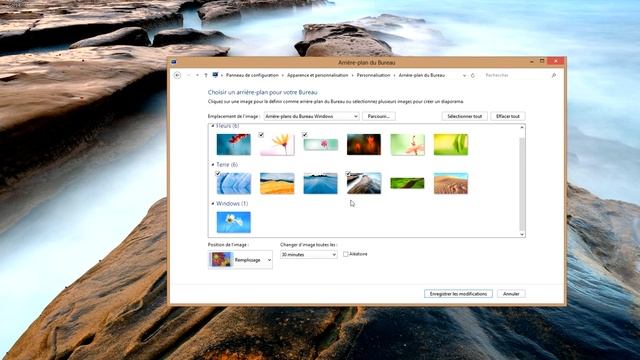
Task: Go to Apparence et personnalisation breadcrumb
Action: coord(318,76)
